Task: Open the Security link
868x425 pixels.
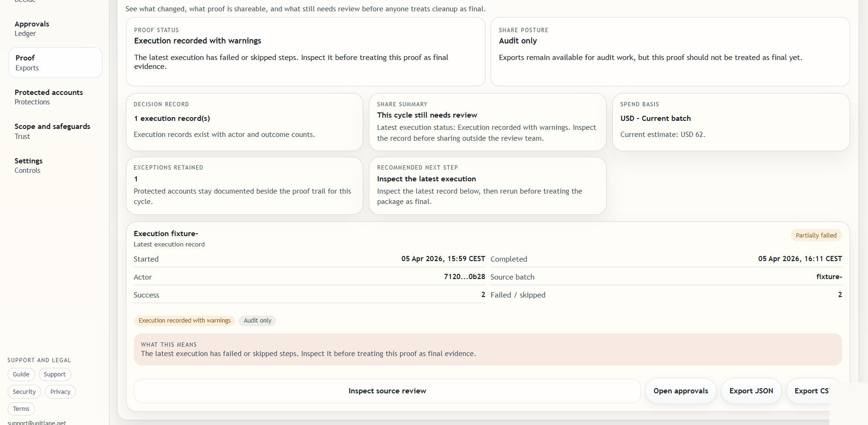Action: [x=24, y=392]
